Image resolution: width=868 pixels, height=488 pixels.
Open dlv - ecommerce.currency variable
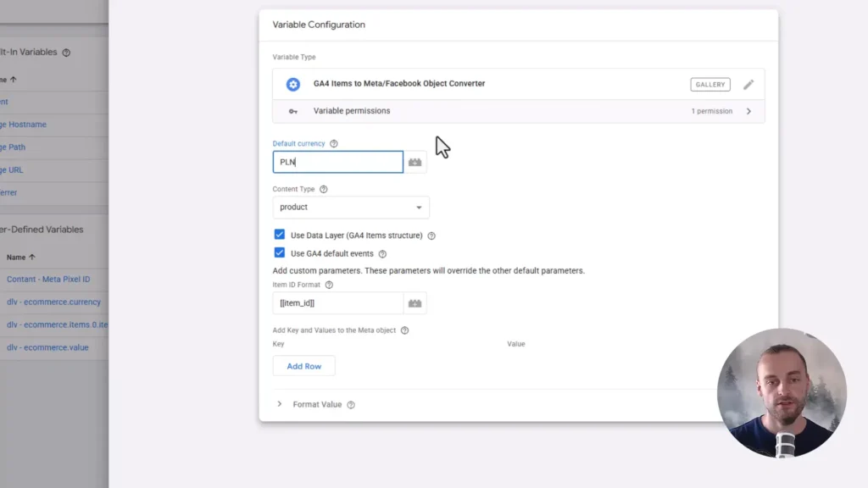53,302
